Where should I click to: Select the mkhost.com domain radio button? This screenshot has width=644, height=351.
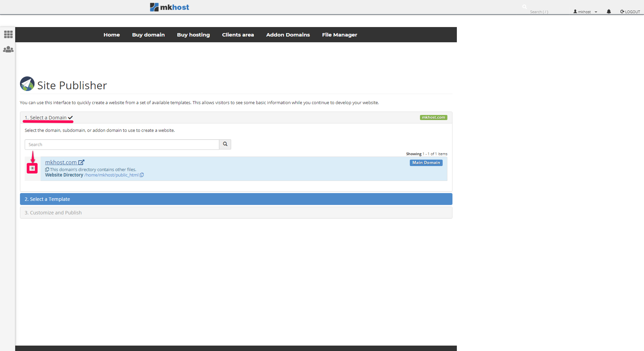point(32,168)
